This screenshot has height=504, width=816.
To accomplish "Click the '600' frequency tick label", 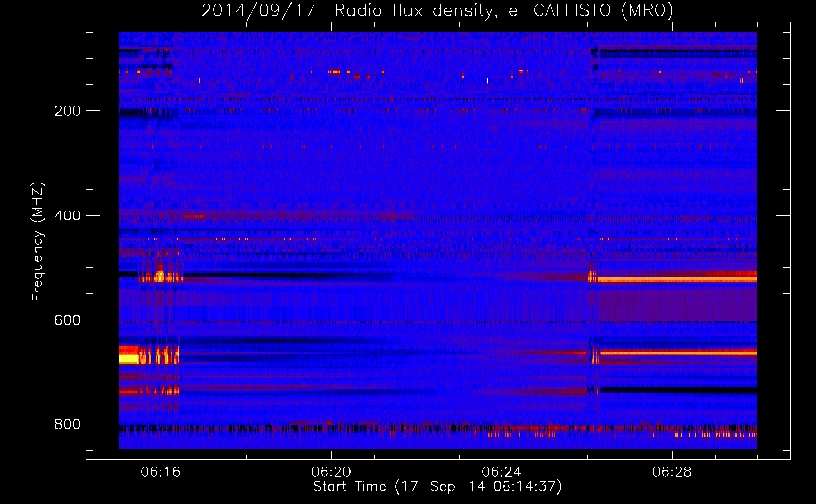I will tap(68, 321).
